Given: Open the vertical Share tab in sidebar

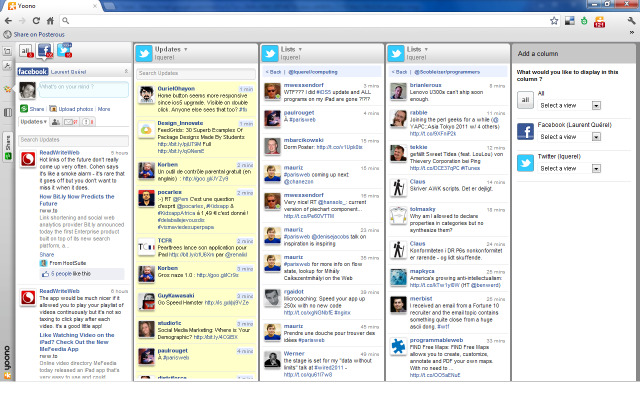Looking at the screenshot, I should coord(7,148).
